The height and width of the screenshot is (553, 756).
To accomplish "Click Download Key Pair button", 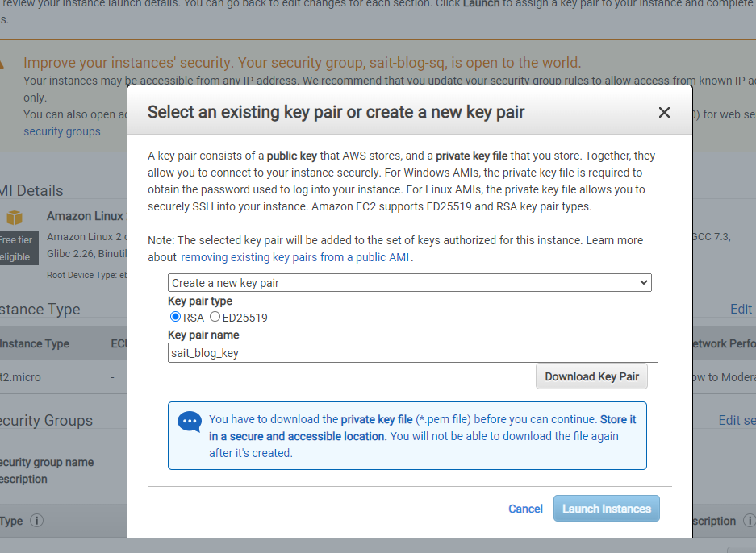I will (591, 376).
